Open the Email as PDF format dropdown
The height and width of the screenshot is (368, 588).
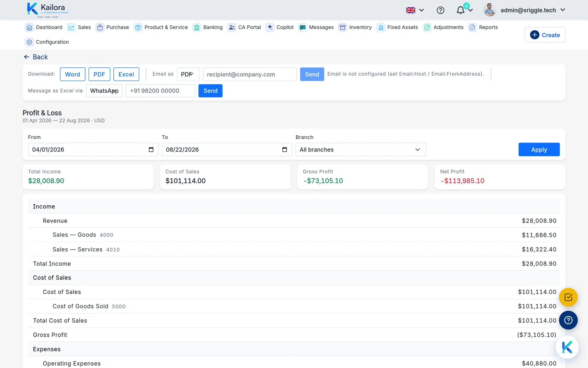[188, 74]
